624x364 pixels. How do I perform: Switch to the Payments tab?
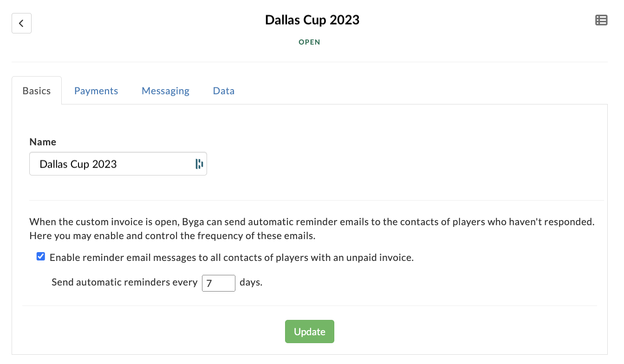(x=96, y=91)
